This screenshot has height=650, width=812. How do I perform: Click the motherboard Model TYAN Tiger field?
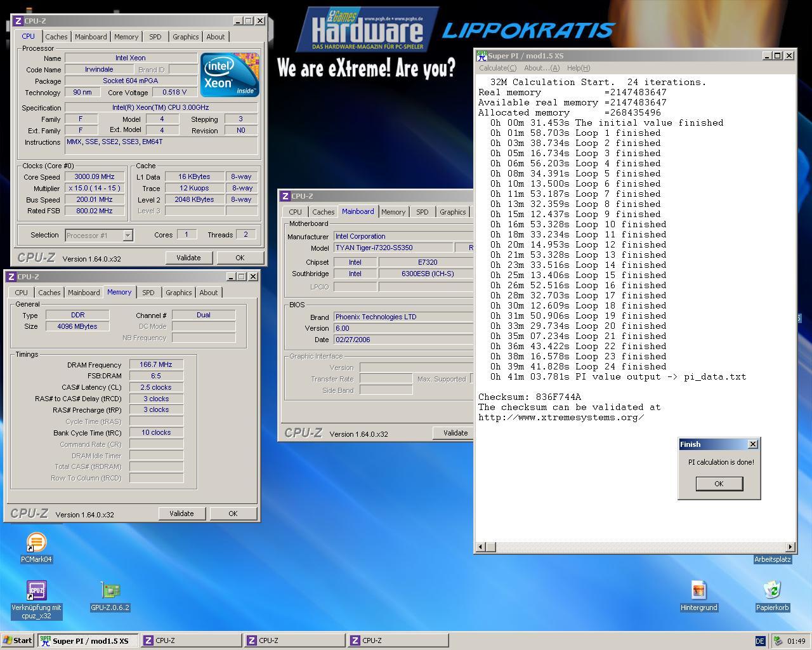[x=393, y=248]
